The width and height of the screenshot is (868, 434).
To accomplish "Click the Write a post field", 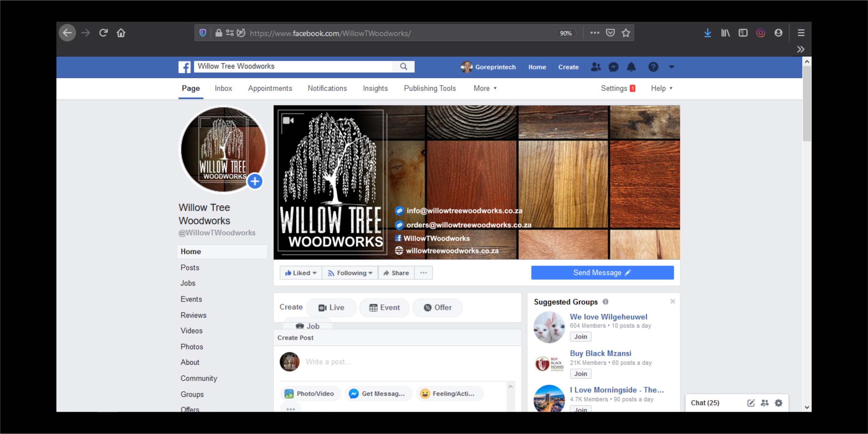I will point(404,361).
